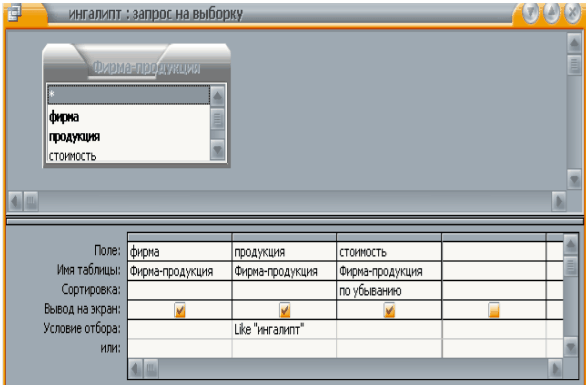Open the table name cell under продукция
The width and height of the screenshot is (587, 387).
point(284,271)
